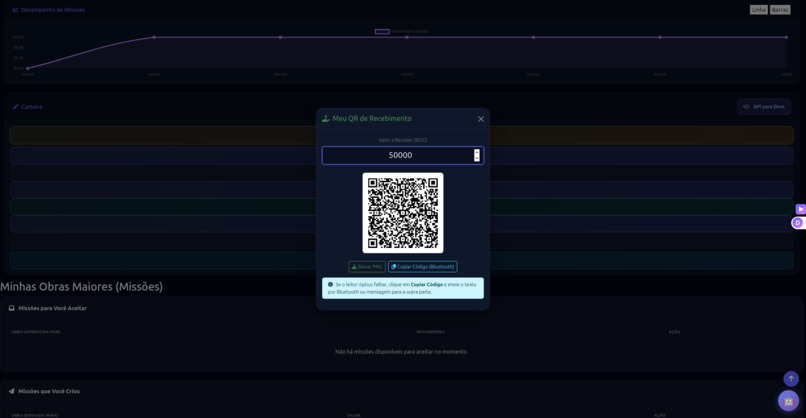Click the chart icon beside Desempenho de Missões
Screen dimensions: 806x418
coord(15,10)
